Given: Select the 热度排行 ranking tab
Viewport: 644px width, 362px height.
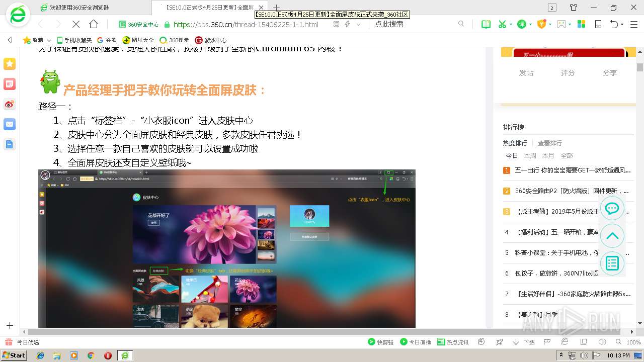Looking at the screenshot, I should pos(515,143).
